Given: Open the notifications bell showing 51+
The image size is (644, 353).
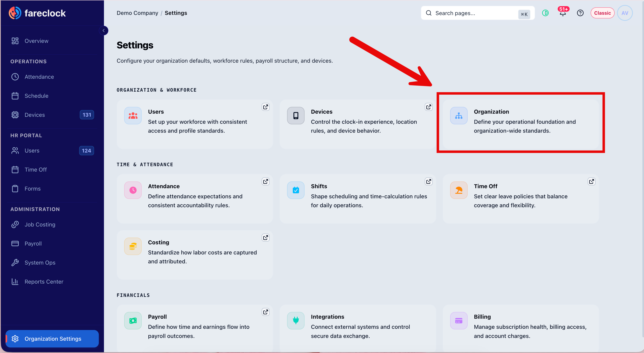Looking at the screenshot, I should (563, 13).
